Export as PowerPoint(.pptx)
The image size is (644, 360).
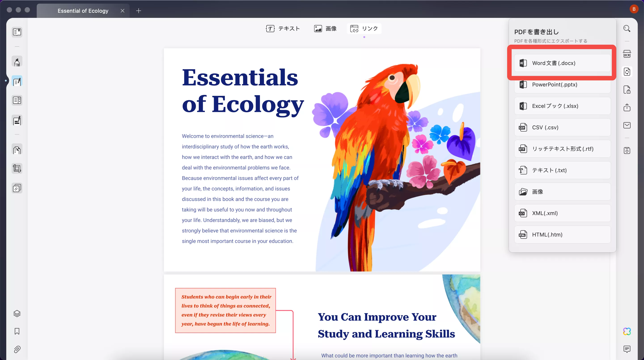click(562, 84)
